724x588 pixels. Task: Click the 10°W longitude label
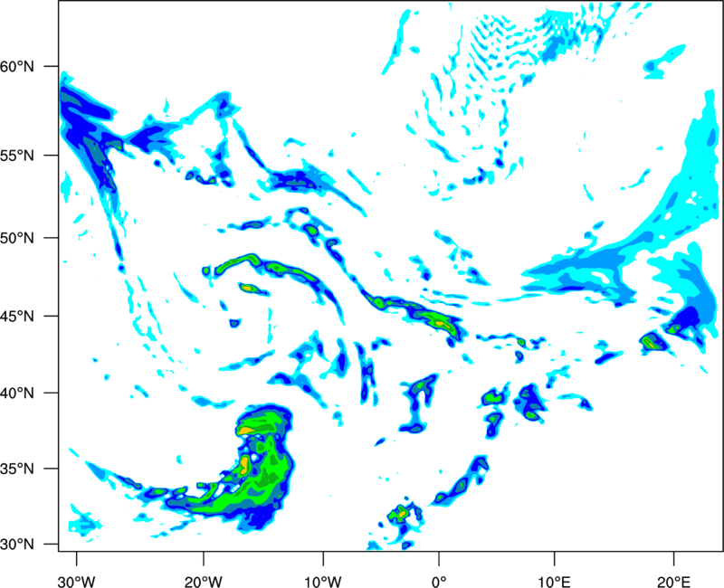322,581
